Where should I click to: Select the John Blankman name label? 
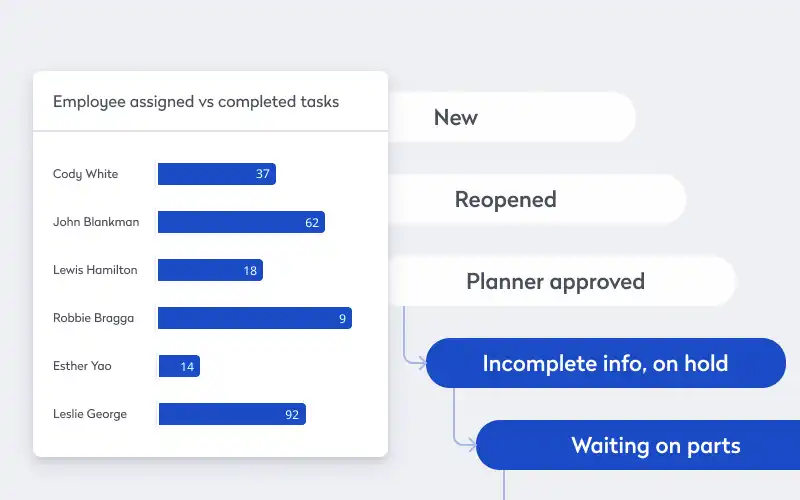click(x=96, y=222)
